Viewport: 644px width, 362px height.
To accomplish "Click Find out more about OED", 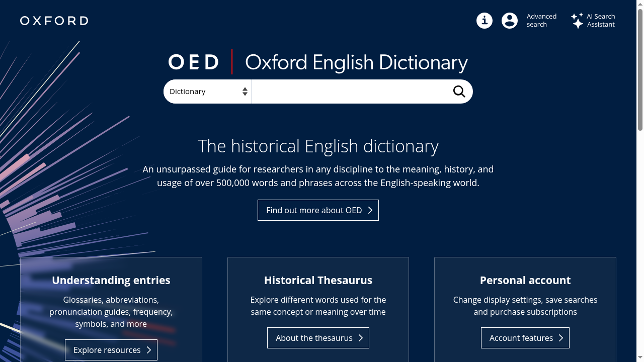I will pos(318,210).
